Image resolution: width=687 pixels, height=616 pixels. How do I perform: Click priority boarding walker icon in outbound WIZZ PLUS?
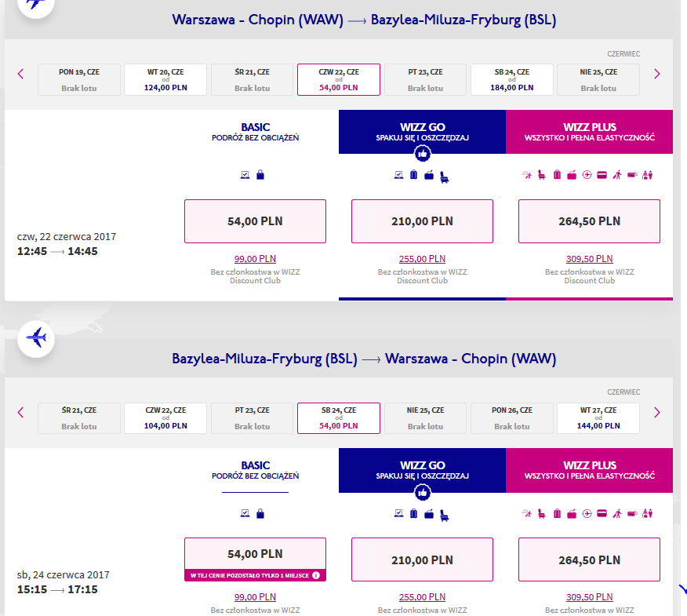[617, 175]
